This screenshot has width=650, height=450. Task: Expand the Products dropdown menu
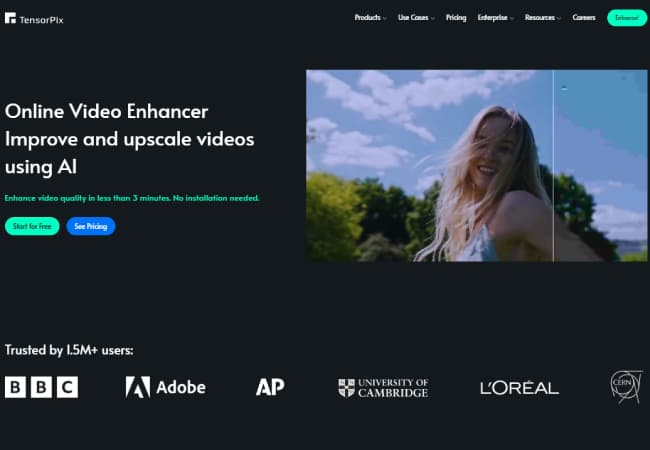[x=370, y=18]
